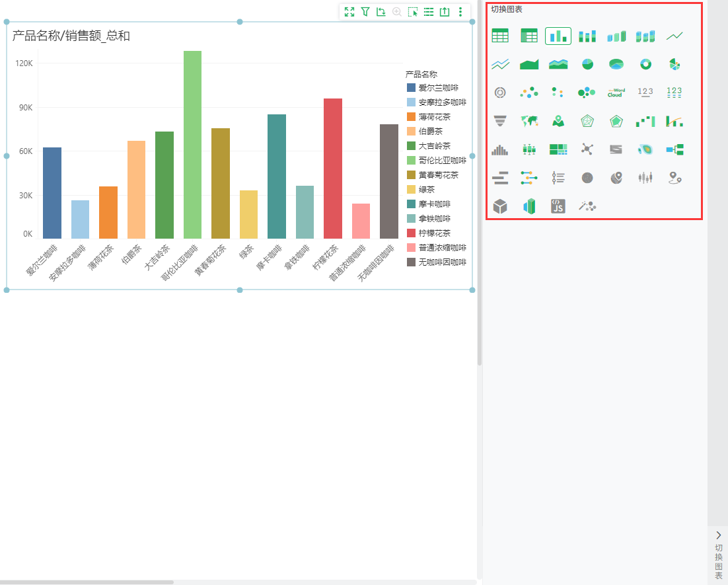Screen dimensions: 728x585
Task: Collapse the 切换图表 side panel arrow
Action: click(x=718, y=535)
